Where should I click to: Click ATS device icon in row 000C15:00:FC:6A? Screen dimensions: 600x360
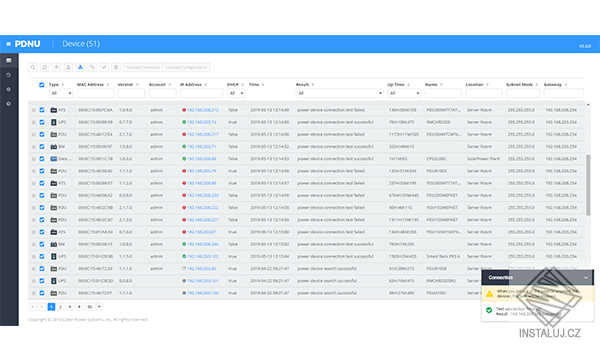pyautogui.click(x=54, y=110)
